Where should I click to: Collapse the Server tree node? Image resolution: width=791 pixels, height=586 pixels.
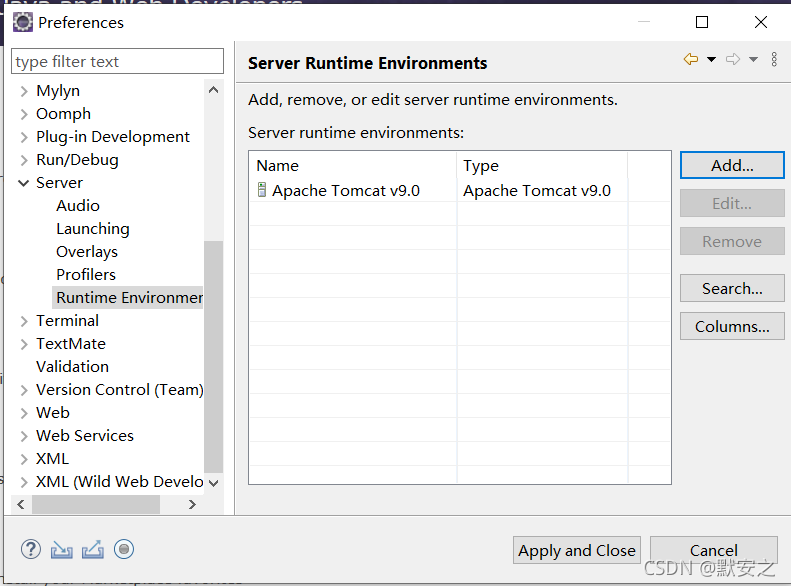[x=24, y=183]
